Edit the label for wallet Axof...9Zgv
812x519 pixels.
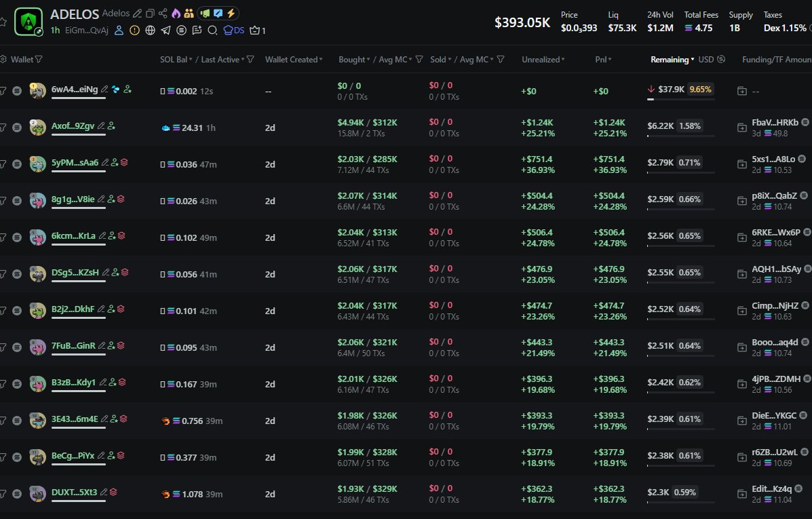[x=101, y=126]
